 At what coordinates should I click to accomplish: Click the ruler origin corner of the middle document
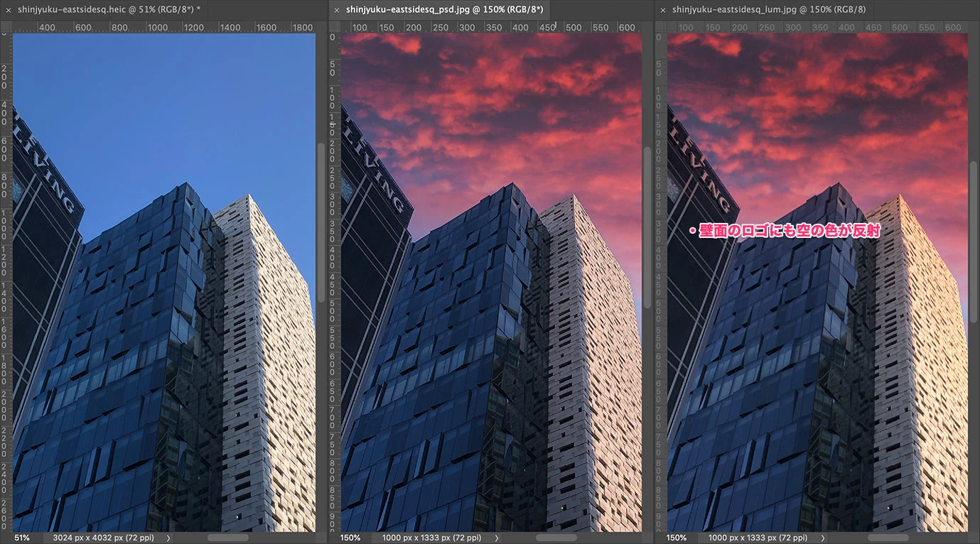334,27
